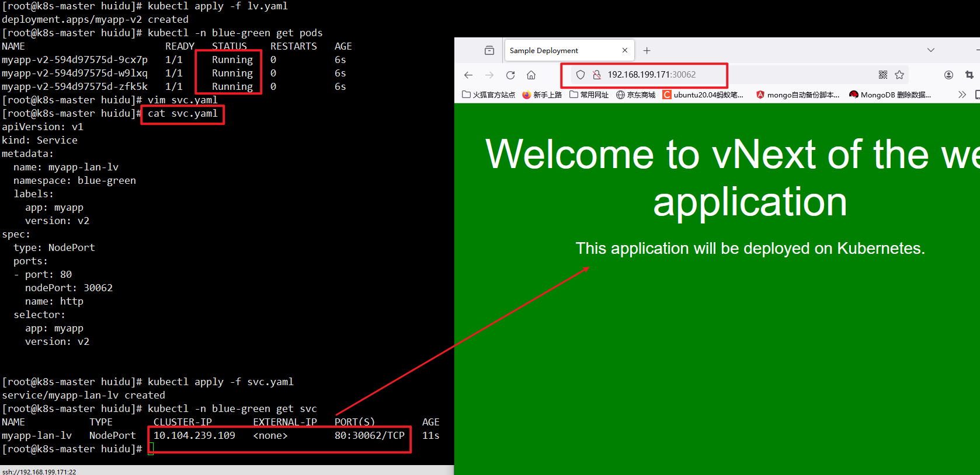The image size is (980, 475).
Task: Click the <none> external IP value
Action: click(270, 435)
